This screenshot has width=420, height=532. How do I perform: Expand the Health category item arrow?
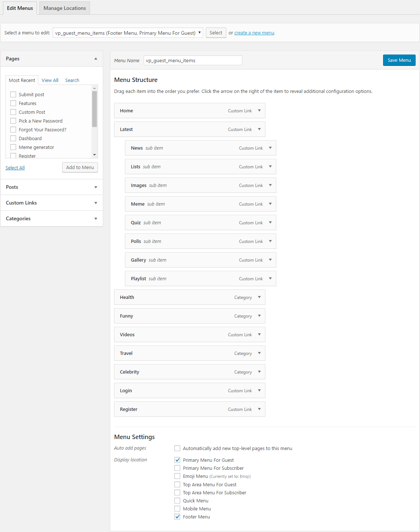coord(259,297)
